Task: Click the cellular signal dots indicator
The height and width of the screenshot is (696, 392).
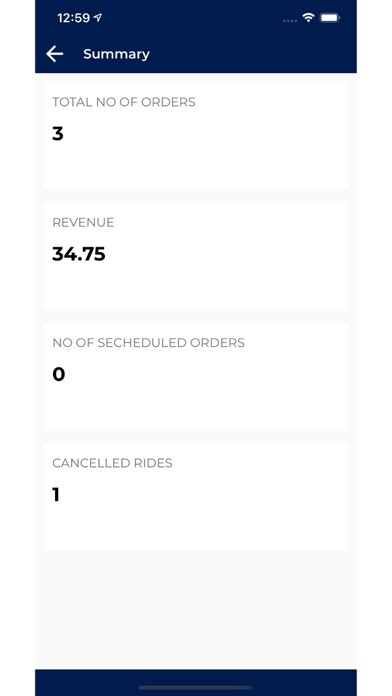Action: tap(290, 20)
